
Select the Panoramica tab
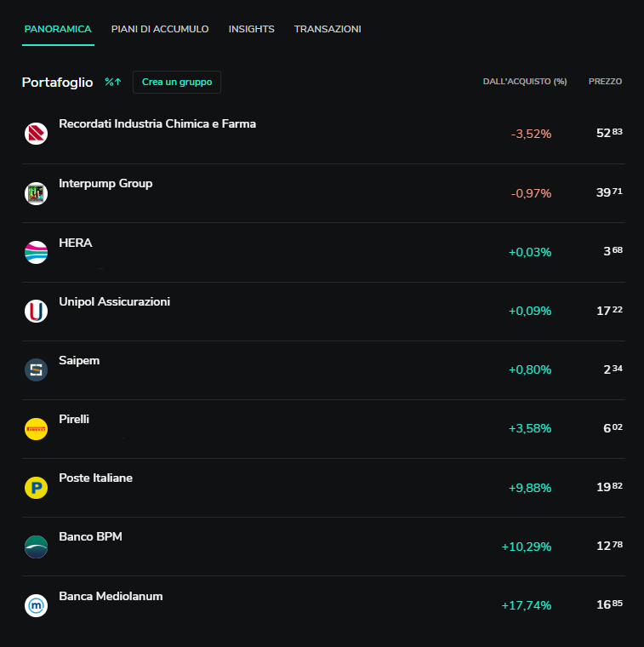pos(58,29)
